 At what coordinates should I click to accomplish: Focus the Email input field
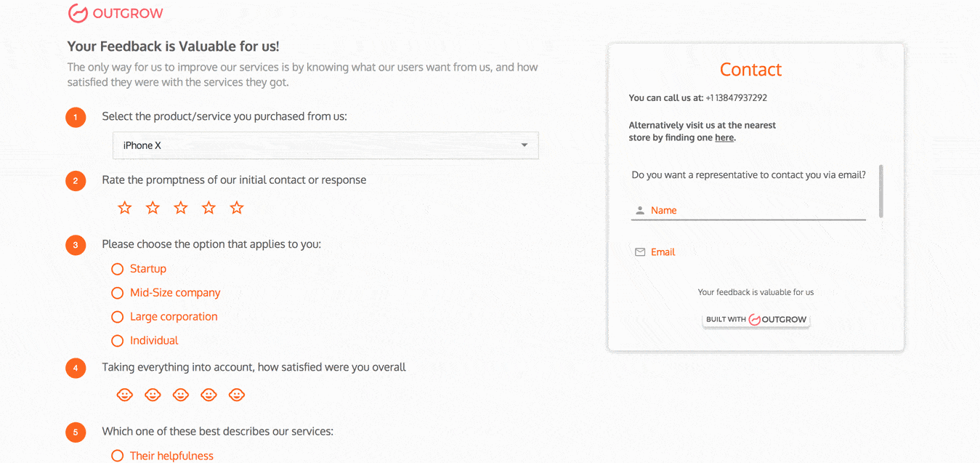(x=756, y=252)
